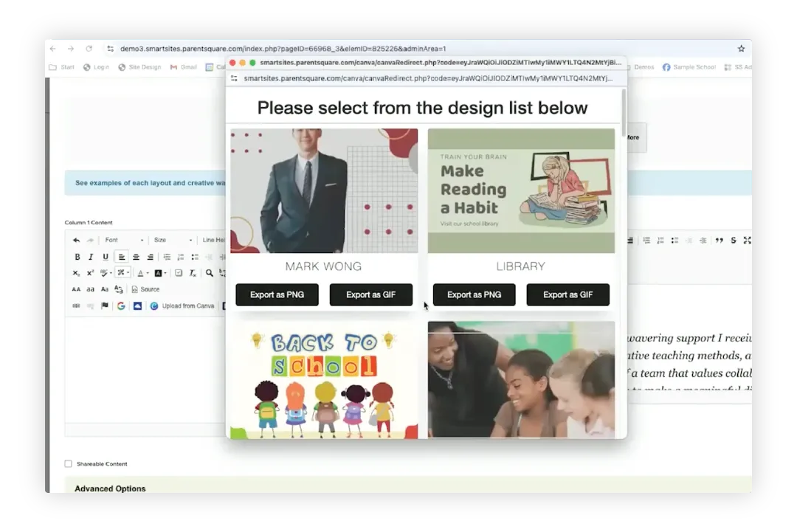Open the Start bookmark folder

(62, 67)
